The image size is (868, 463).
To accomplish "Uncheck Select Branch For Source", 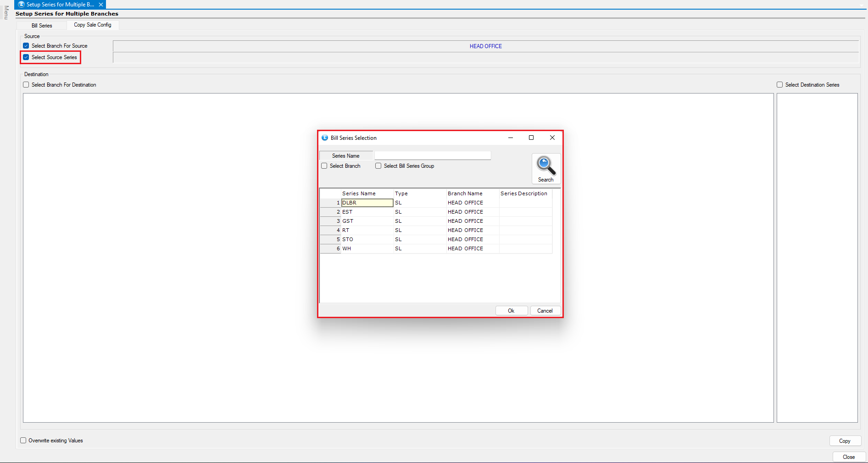I will [26, 46].
